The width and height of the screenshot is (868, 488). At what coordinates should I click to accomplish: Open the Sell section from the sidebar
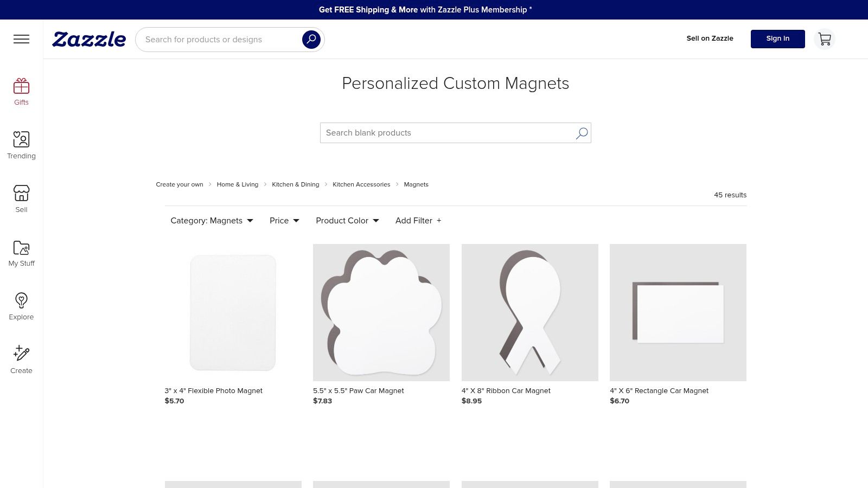[21, 198]
